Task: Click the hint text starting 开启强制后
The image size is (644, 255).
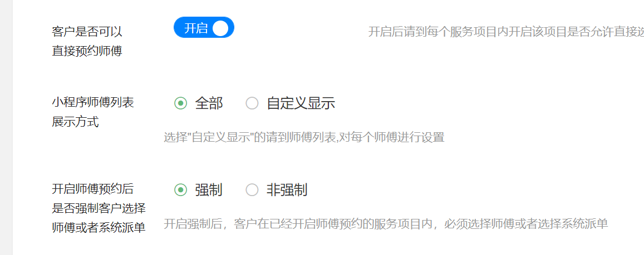Action: 385,224
